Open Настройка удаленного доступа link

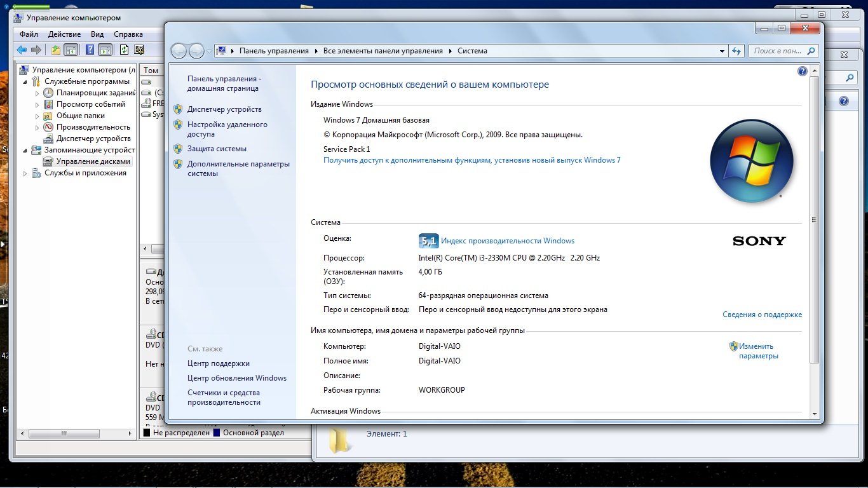pos(227,130)
